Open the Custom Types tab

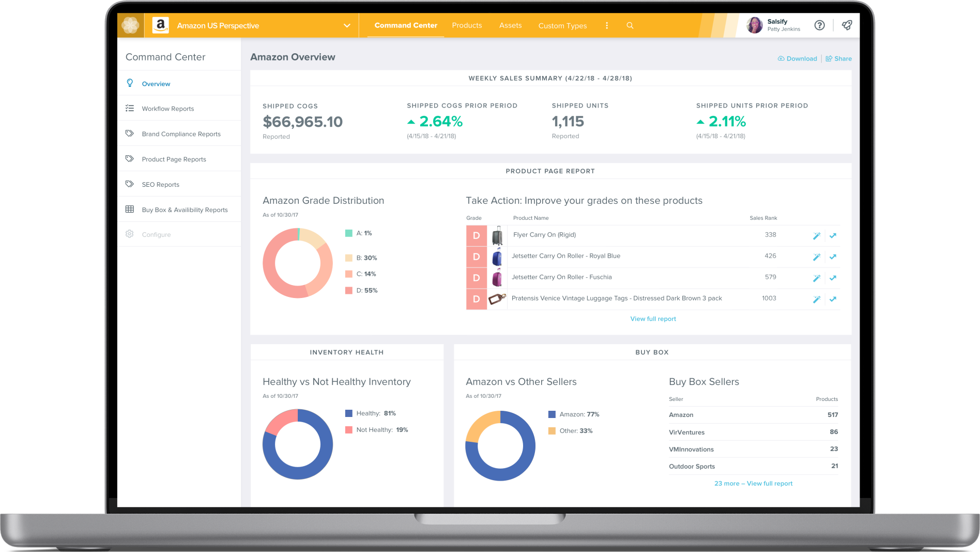(x=562, y=26)
